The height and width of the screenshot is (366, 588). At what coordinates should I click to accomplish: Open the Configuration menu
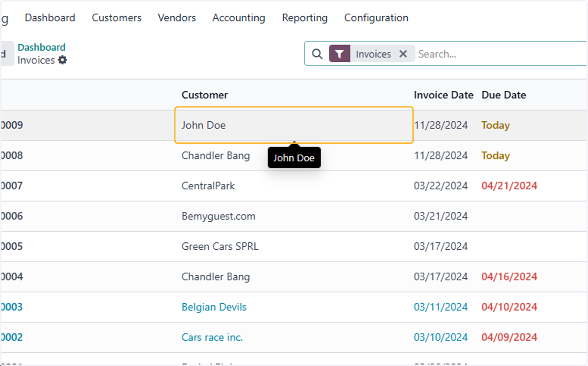376,18
